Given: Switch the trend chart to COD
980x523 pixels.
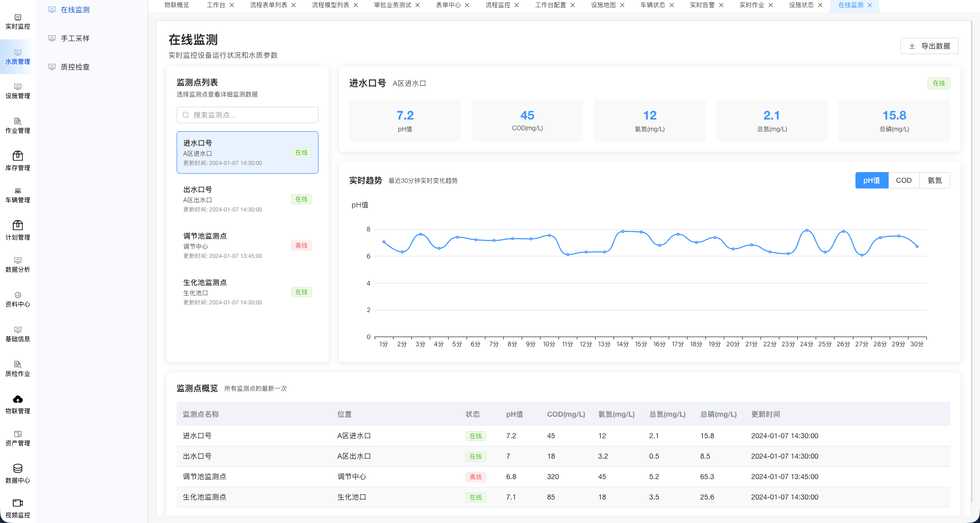Looking at the screenshot, I should pyautogui.click(x=903, y=180).
